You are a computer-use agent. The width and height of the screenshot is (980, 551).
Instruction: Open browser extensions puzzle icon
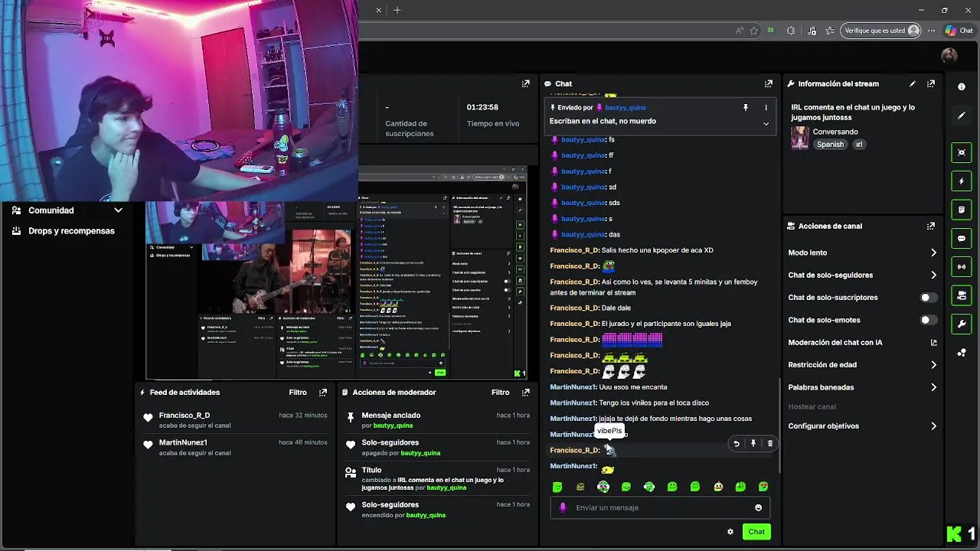tap(791, 31)
